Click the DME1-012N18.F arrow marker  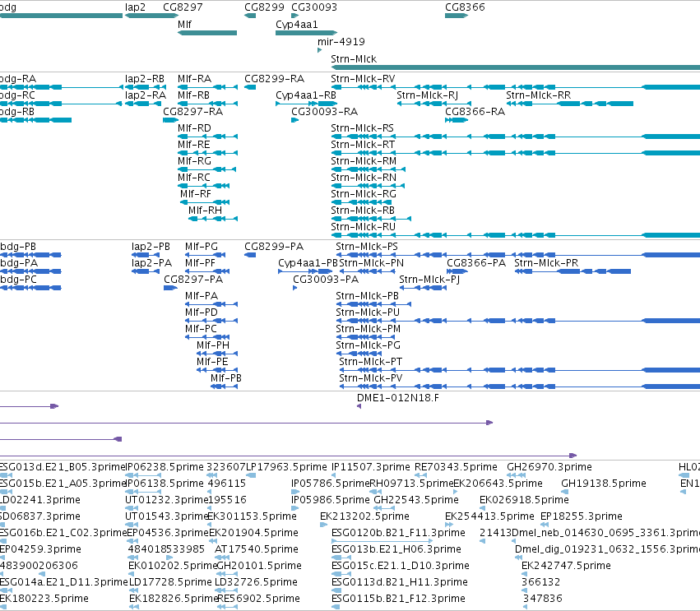coord(359,406)
